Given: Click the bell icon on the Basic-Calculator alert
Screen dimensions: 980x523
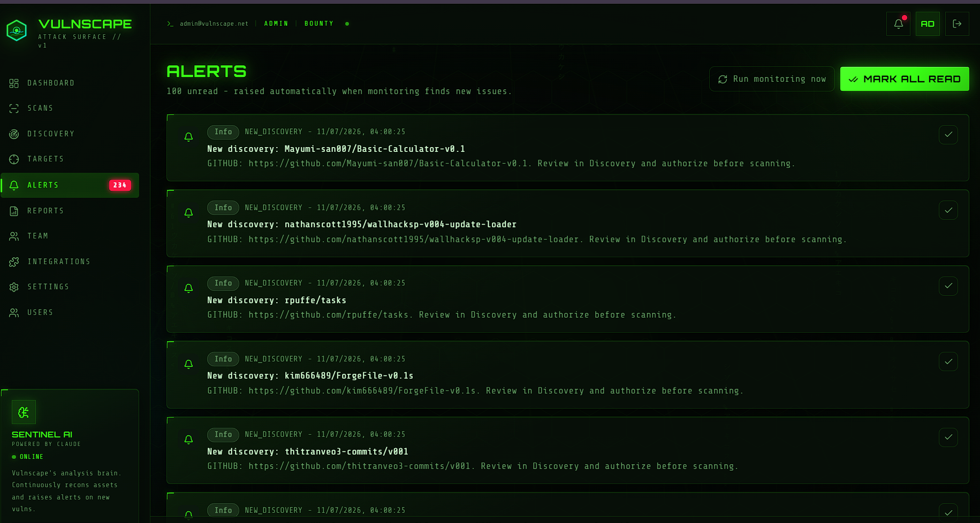Looking at the screenshot, I should click(x=188, y=137).
